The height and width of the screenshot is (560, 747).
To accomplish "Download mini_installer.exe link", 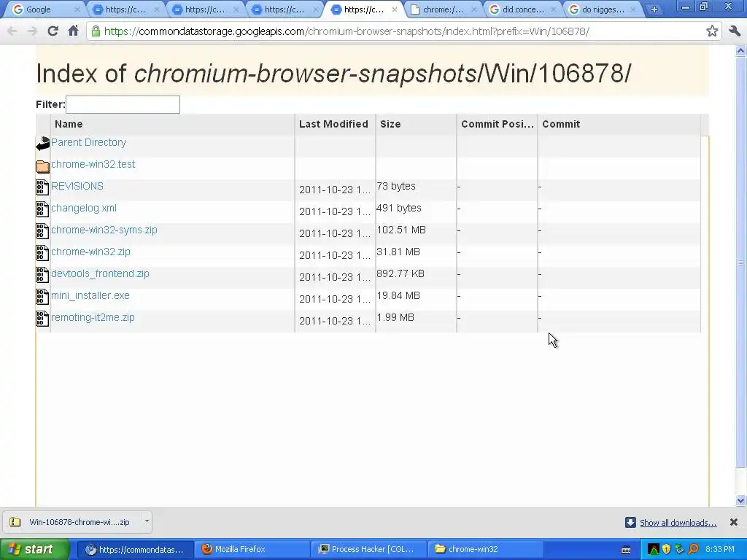I will coord(90,296).
